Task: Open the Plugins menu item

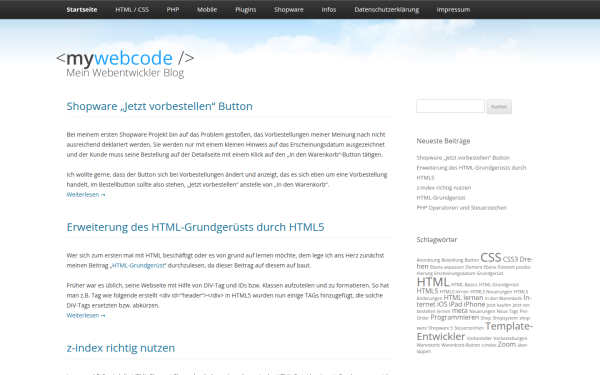Action: [x=246, y=10]
